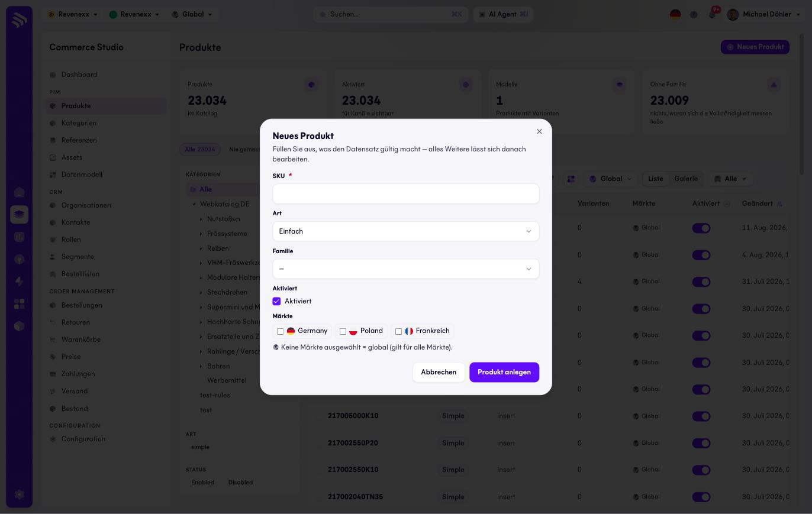This screenshot has width=812, height=514.
Task: Open the settings gear in left rail
Action: tap(19, 494)
